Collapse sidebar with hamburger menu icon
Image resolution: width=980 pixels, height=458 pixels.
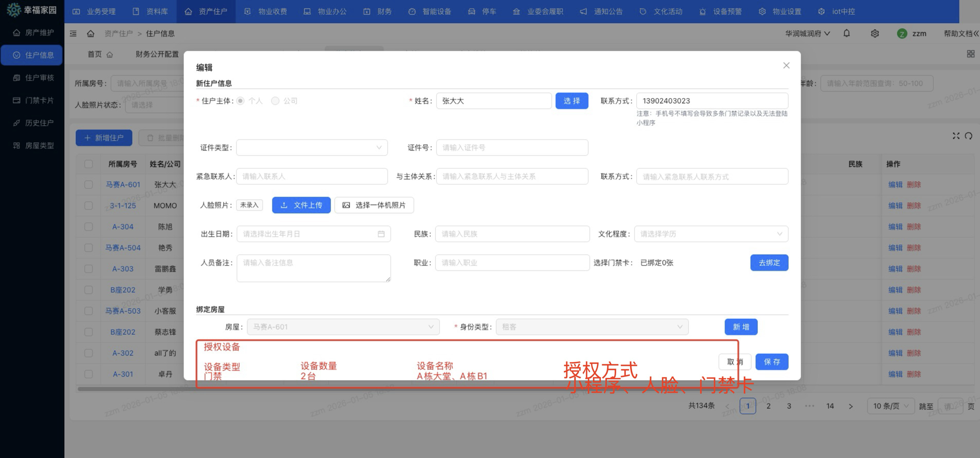tap(73, 33)
